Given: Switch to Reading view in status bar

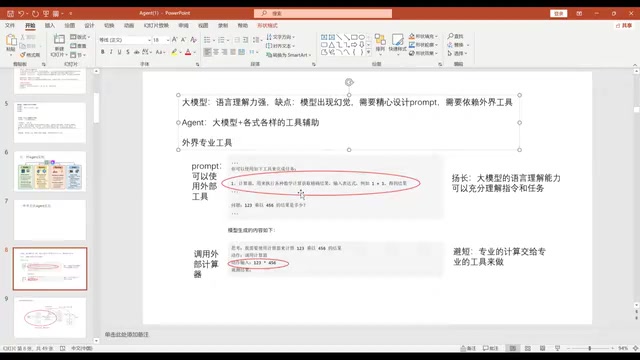Looking at the screenshot, I should 542,348.
